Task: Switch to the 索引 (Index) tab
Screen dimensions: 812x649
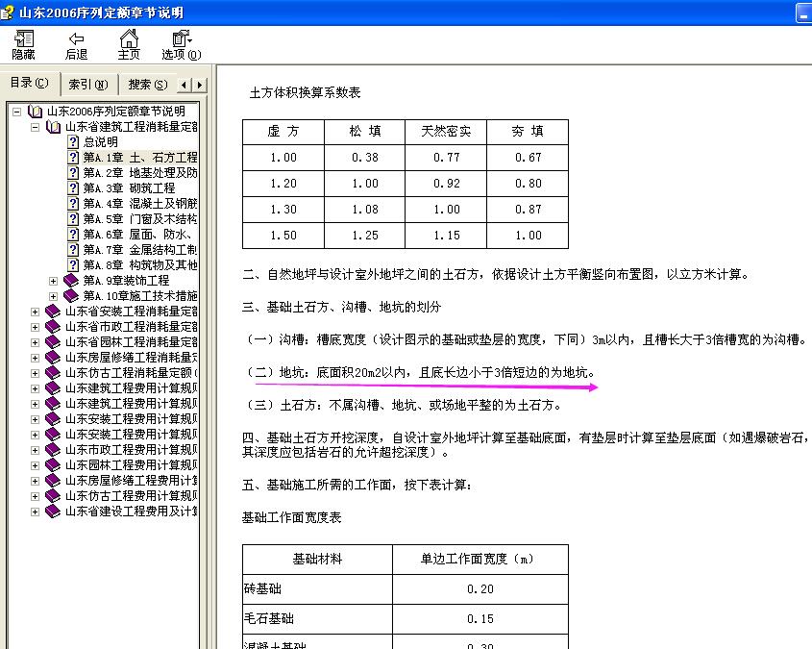Action: tap(88, 85)
